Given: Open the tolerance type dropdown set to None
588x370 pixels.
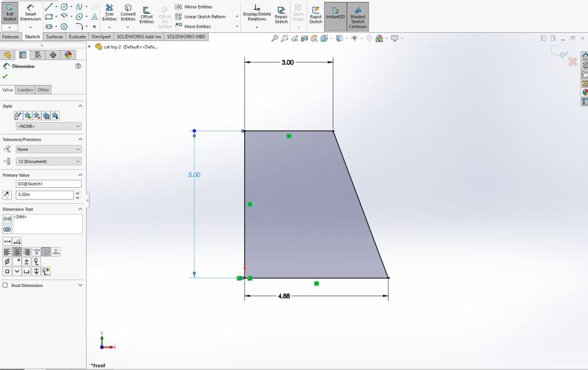Looking at the screenshot, I should click(48, 149).
